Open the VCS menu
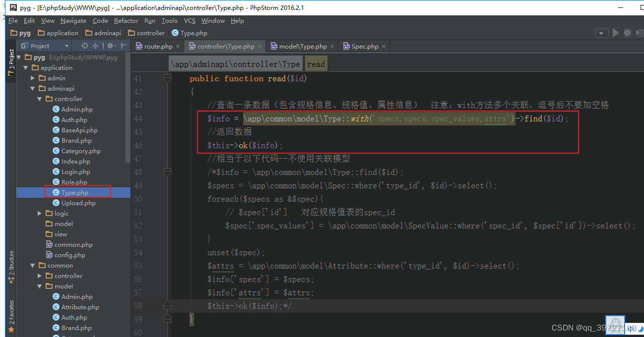The width and height of the screenshot is (644, 337). pyautogui.click(x=190, y=20)
